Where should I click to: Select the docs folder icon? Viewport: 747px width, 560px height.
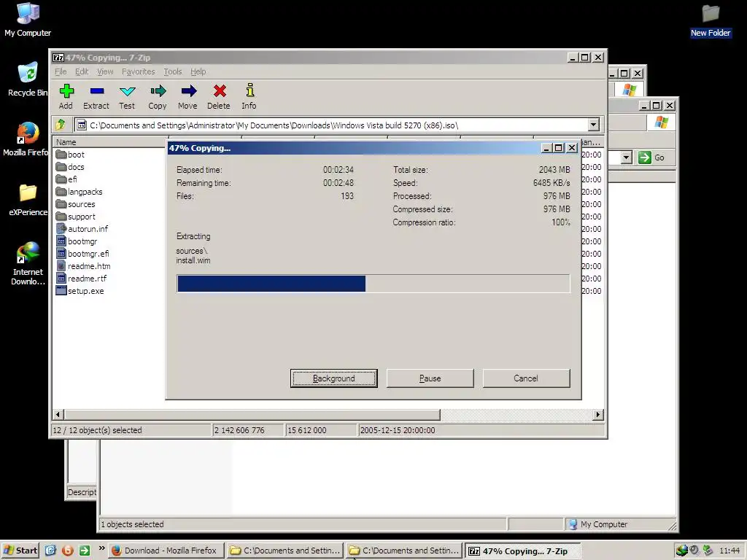tap(61, 167)
